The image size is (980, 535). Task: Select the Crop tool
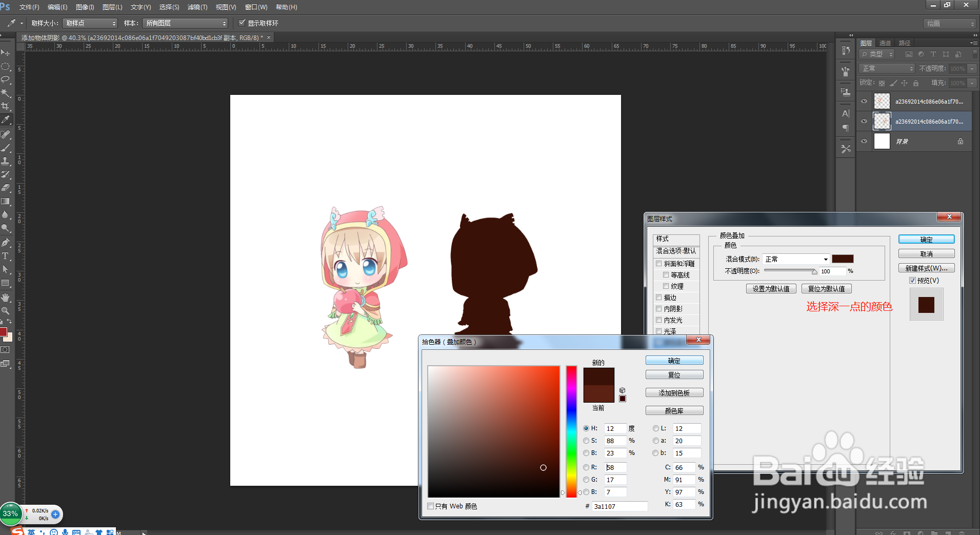(x=6, y=106)
